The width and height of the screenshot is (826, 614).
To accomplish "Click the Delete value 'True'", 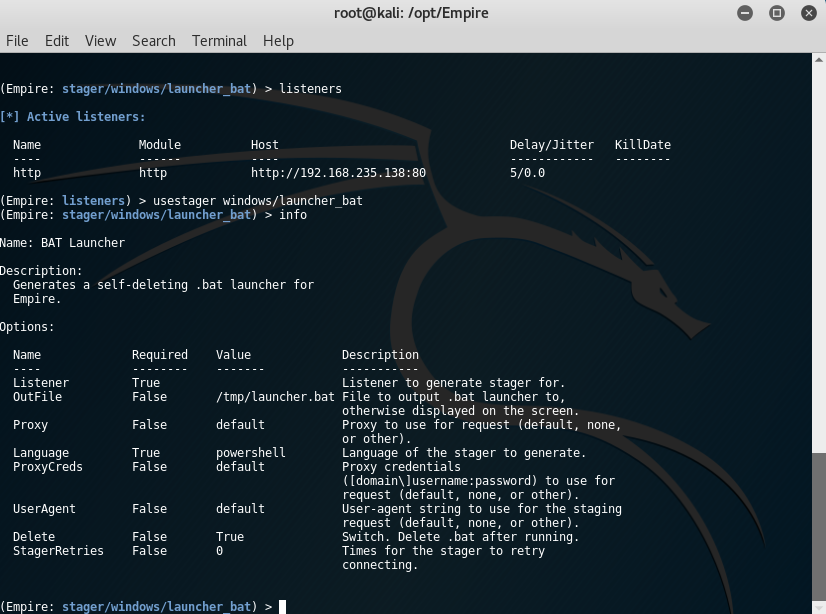I will (x=230, y=537).
